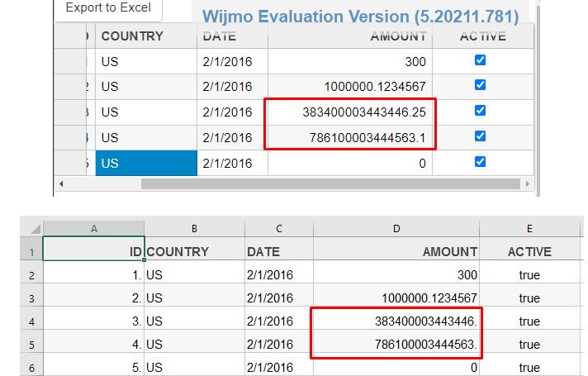Image resolution: width=588 pixels, height=376 pixels.
Task: Select Excel cell '1.' in column A
Action: click(x=94, y=272)
